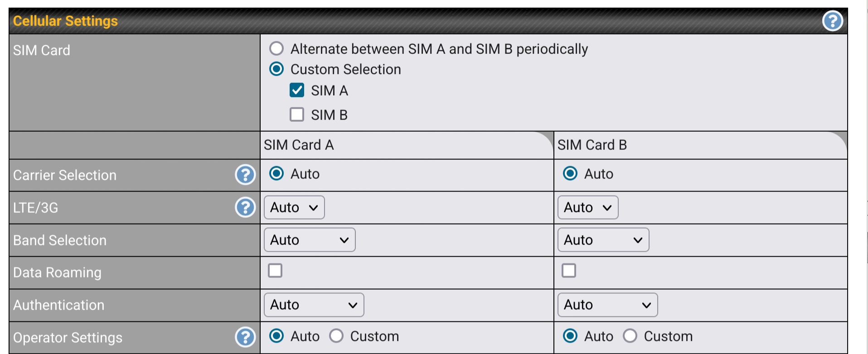Open Authentication dropdown for SIM Card A
This screenshot has height=354, width=868.
(x=314, y=305)
